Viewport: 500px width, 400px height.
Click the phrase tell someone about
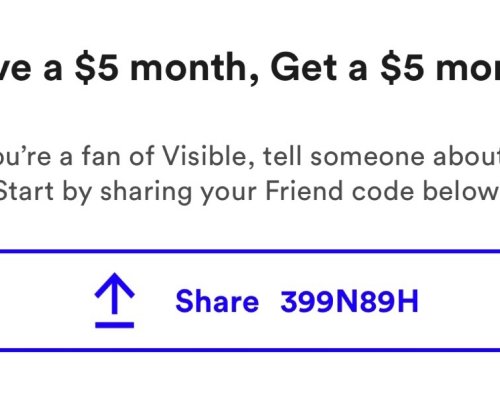(381, 156)
